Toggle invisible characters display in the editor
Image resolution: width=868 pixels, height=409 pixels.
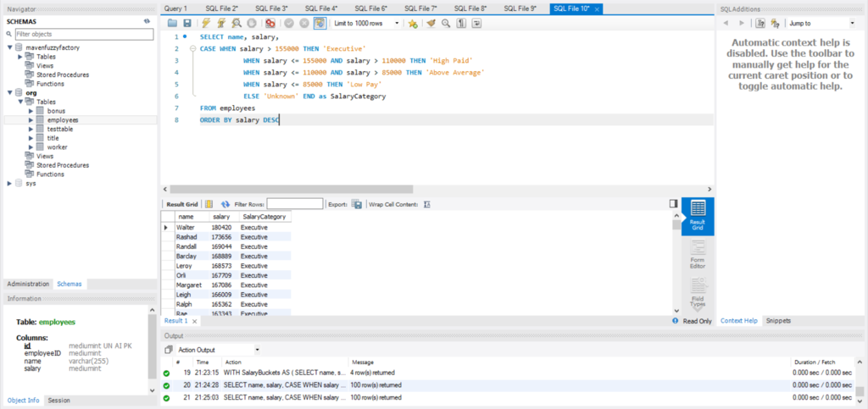click(461, 23)
